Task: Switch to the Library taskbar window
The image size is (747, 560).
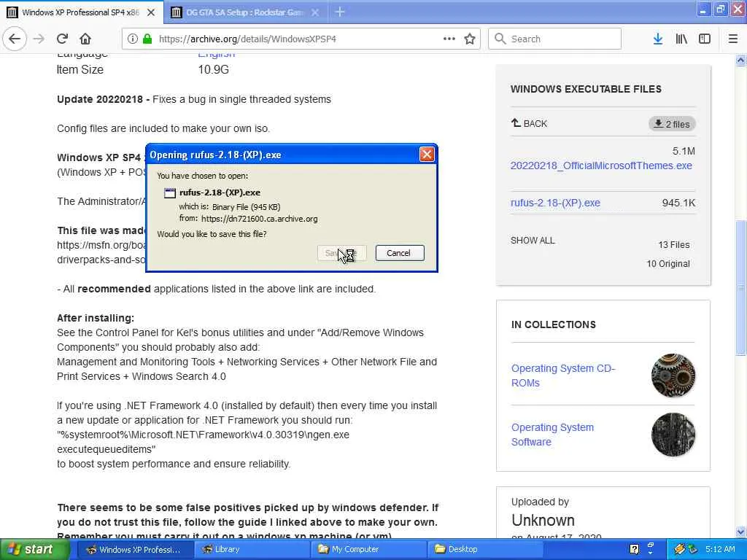Action: (x=252, y=549)
